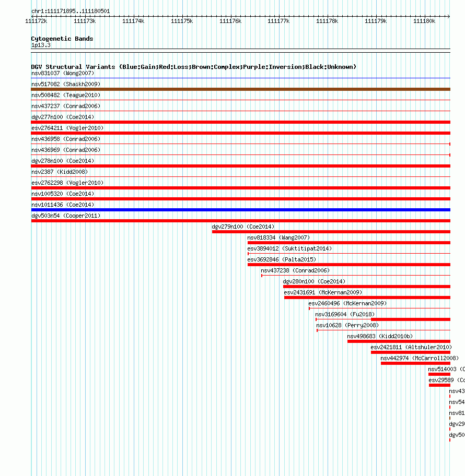Select the 1p13.3 band label
This screenshot has width=465, height=476.
41,45
